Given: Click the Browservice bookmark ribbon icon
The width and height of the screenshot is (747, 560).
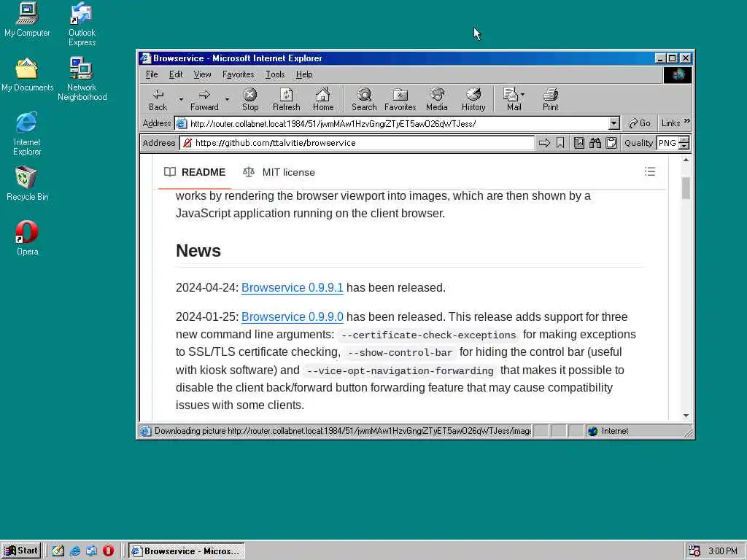Looking at the screenshot, I should 560,143.
